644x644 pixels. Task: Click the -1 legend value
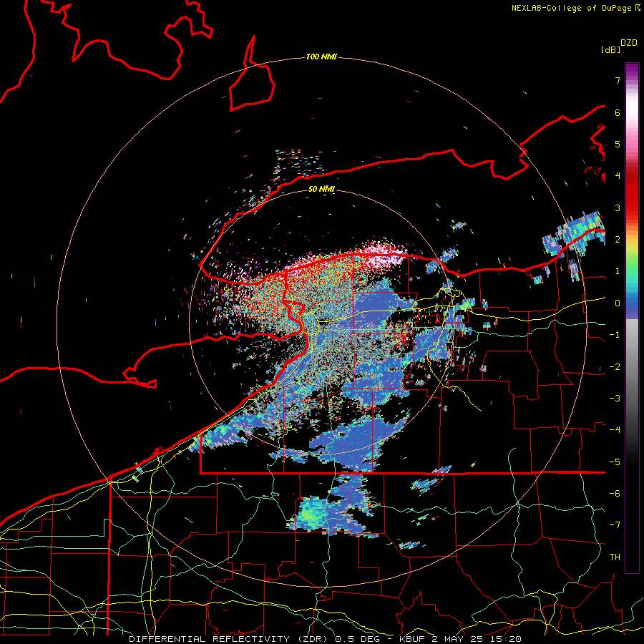615,335
